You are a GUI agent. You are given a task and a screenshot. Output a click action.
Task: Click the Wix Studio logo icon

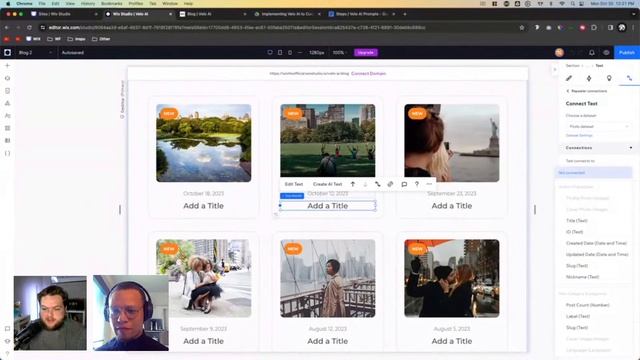point(7,53)
